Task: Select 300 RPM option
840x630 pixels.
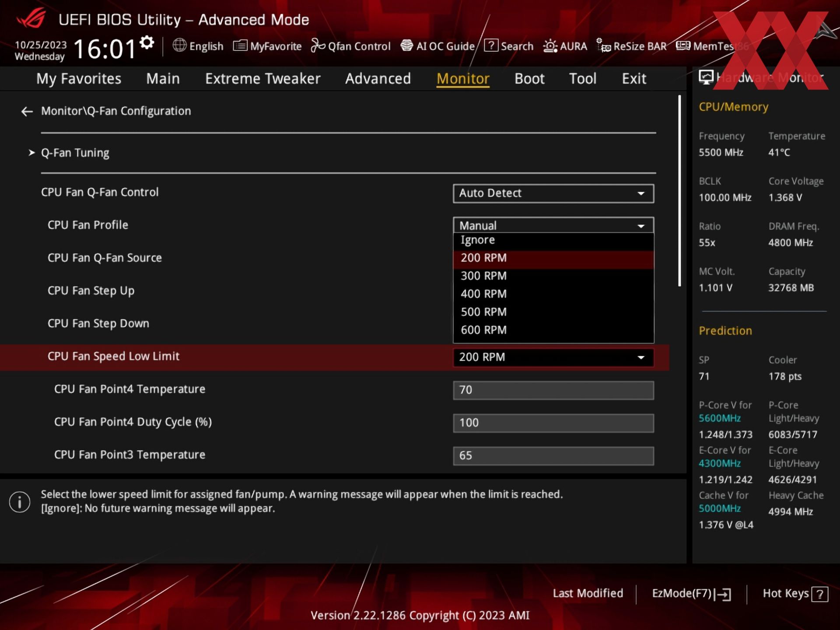Action: pyautogui.click(x=553, y=276)
